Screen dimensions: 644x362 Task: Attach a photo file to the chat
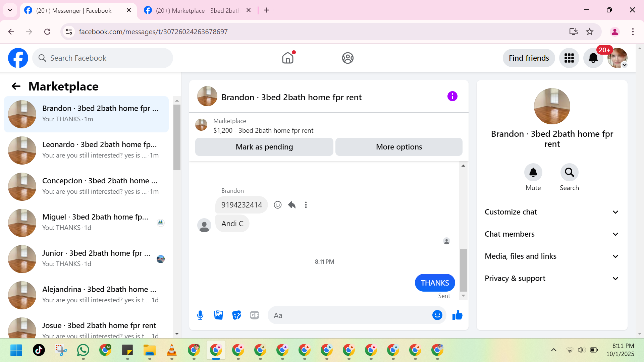[x=218, y=315]
